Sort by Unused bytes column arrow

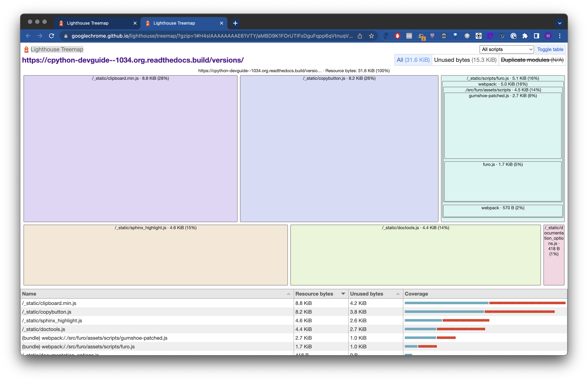pos(398,294)
